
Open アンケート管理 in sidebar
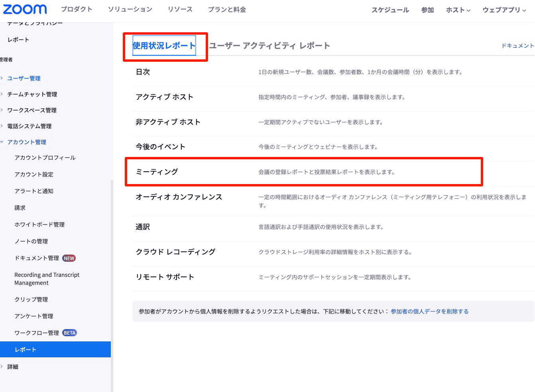tap(34, 316)
